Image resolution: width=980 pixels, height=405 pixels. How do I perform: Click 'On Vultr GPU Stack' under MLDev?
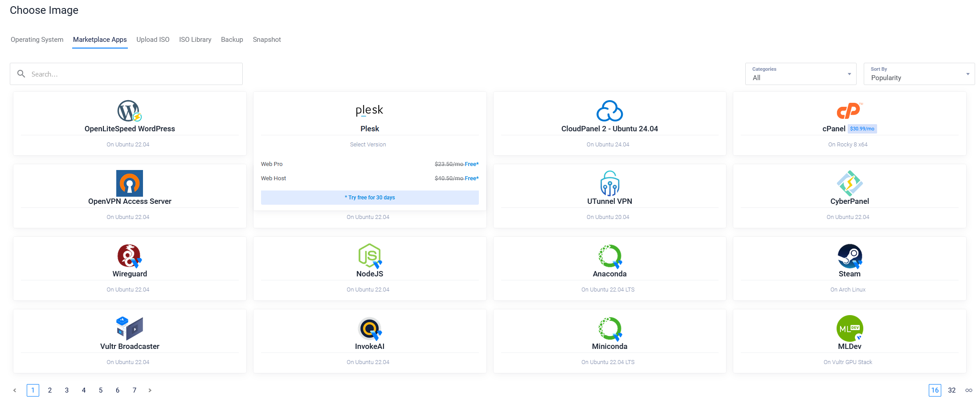point(848,362)
